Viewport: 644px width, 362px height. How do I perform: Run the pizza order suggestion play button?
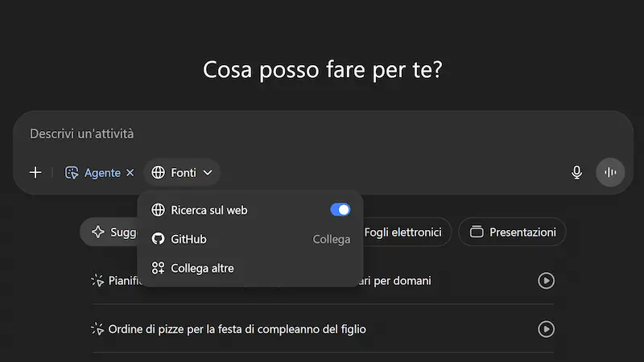click(x=546, y=329)
